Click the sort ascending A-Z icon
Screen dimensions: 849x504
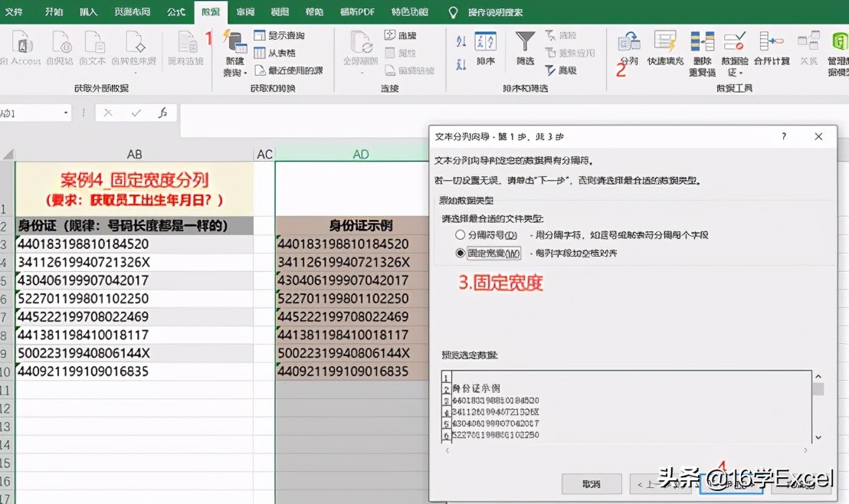coord(461,41)
